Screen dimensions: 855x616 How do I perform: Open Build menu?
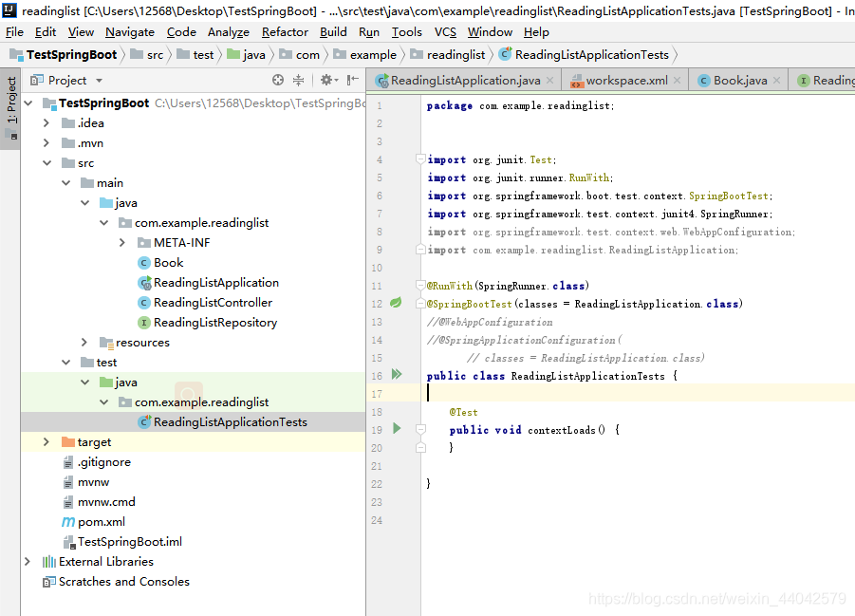333,32
